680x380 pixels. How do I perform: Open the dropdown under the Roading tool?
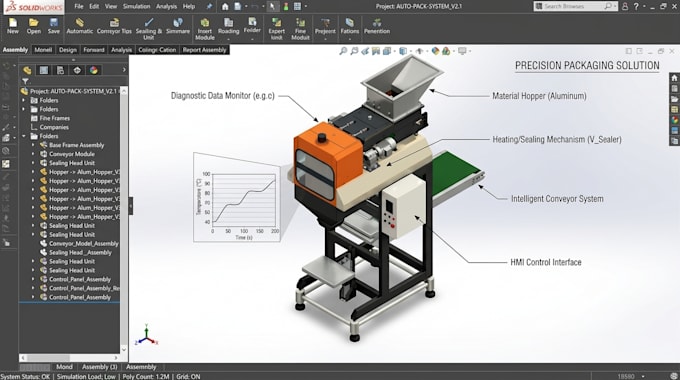click(x=228, y=39)
